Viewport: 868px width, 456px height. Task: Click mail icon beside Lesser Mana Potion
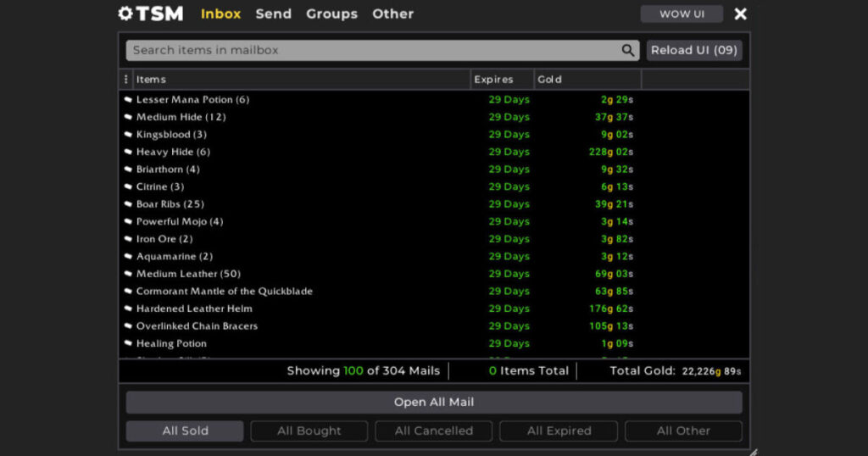click(x=128, y=100)
